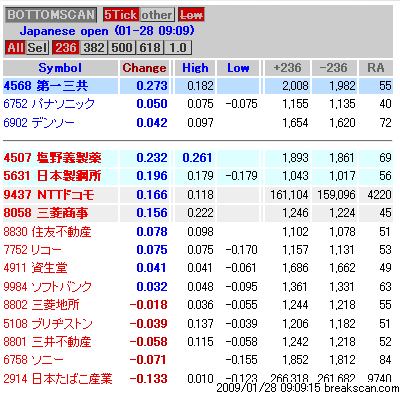Click the red Low button
This screenshot has width=400, height=394.
pos(191,15)
